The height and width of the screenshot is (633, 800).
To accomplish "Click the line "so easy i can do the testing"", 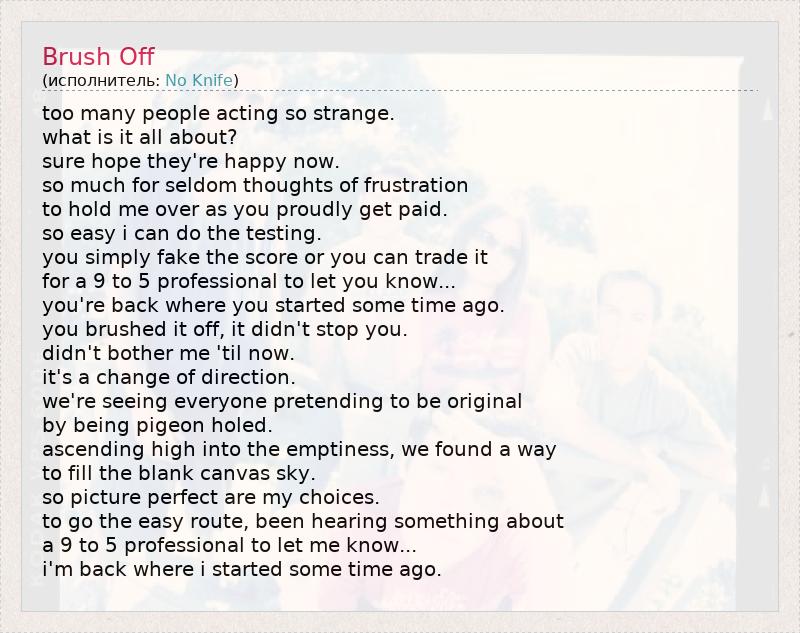I will click(182, 233).
